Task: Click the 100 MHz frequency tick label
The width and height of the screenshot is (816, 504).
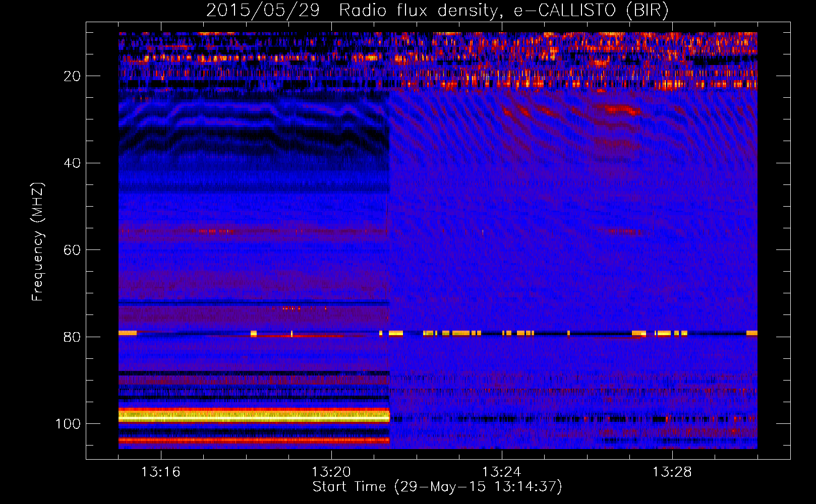Action: click(68, 424)
